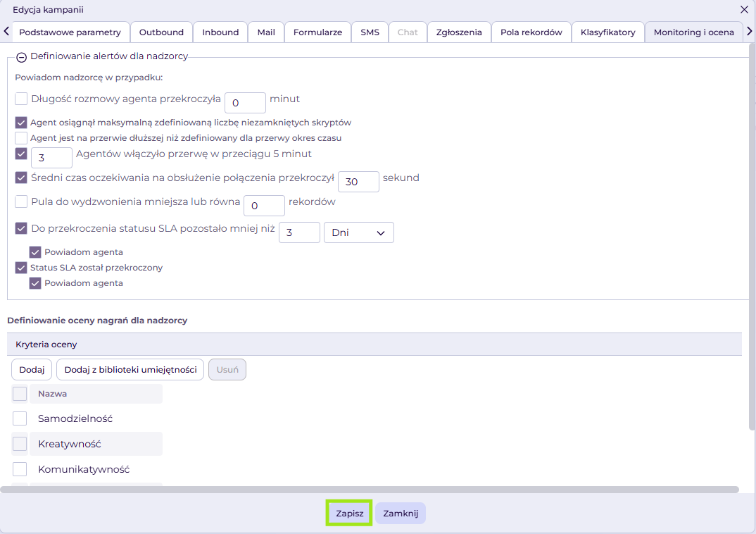
Task: Select the Pola rekordów tab
Action: (531, 32)
